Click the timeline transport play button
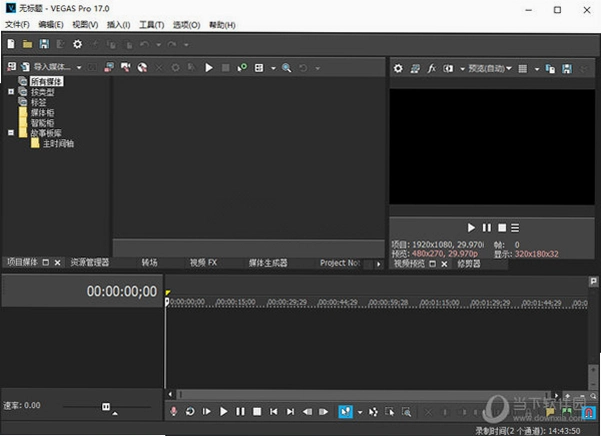 coord(223,411)
